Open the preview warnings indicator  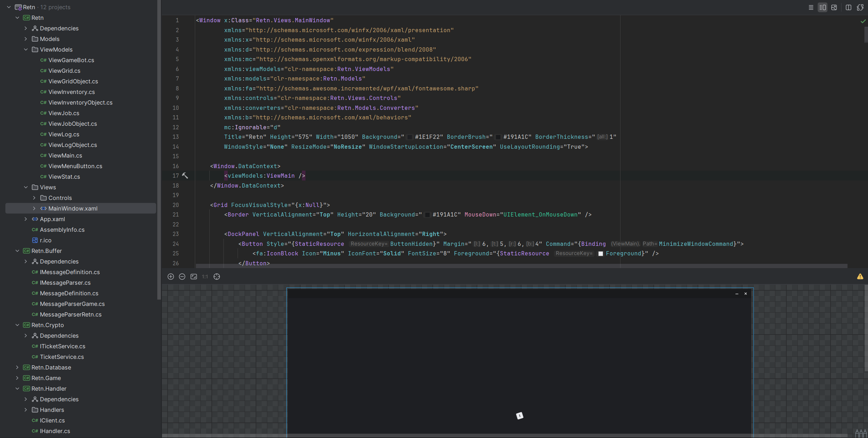[860, 277]
